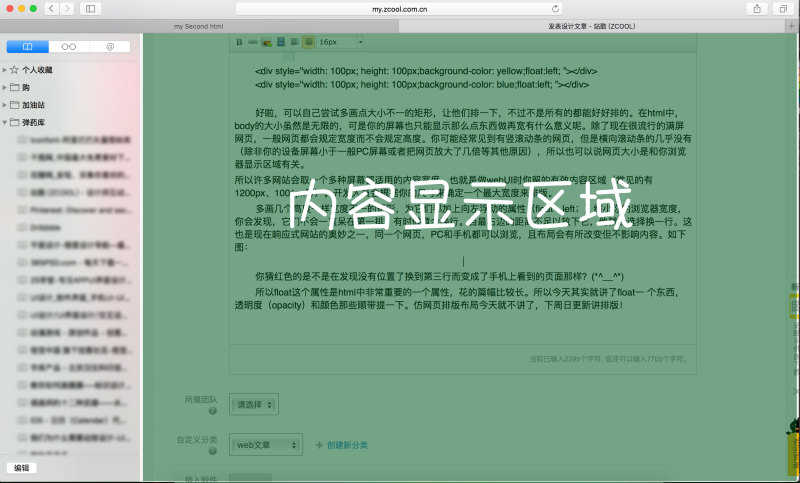800x483 pixels.
Task: Toggle bold formatting in the editor toolbar
Action: pyautogui.click(x=239, y=42)
